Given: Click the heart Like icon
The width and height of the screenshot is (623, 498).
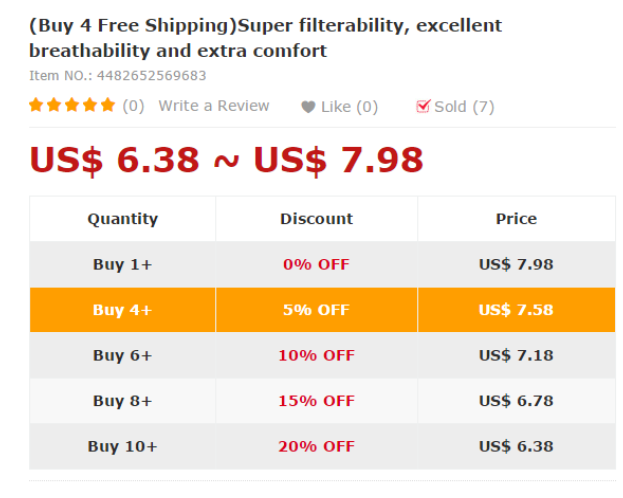Looking at the screenshot, I should (308, 107).
